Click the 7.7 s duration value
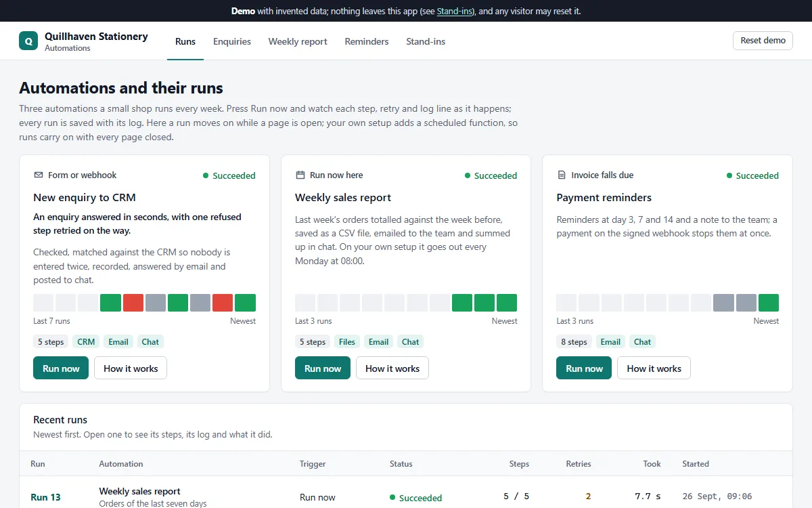 click(x=648, y=496)
